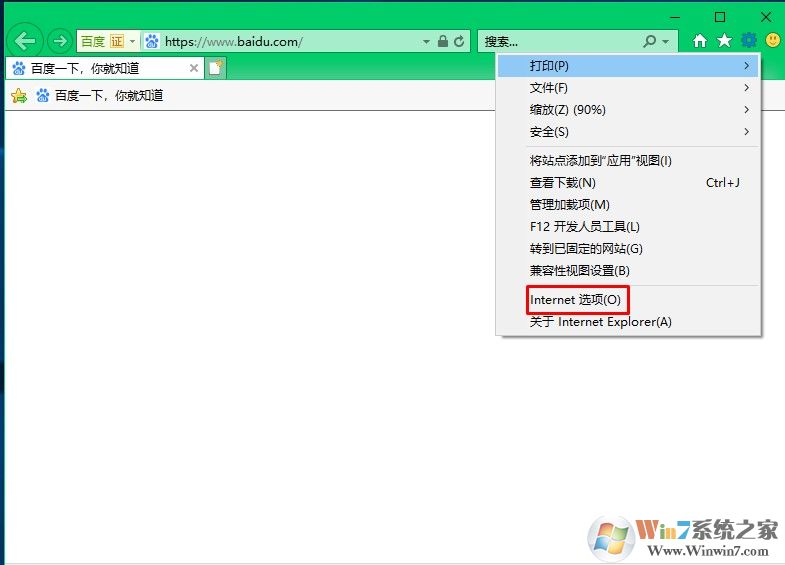Screen dimensions: 785x565
Task: Open the 打印(P) submenu
Action: (628, 66)
